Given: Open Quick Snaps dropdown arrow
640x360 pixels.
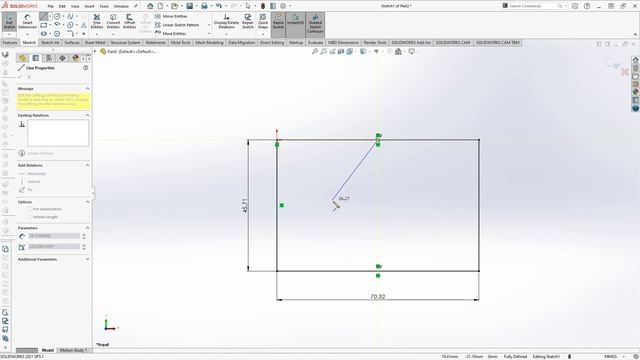Looking at the screenshot, I should pyautogui.click(x=263, y=33).
